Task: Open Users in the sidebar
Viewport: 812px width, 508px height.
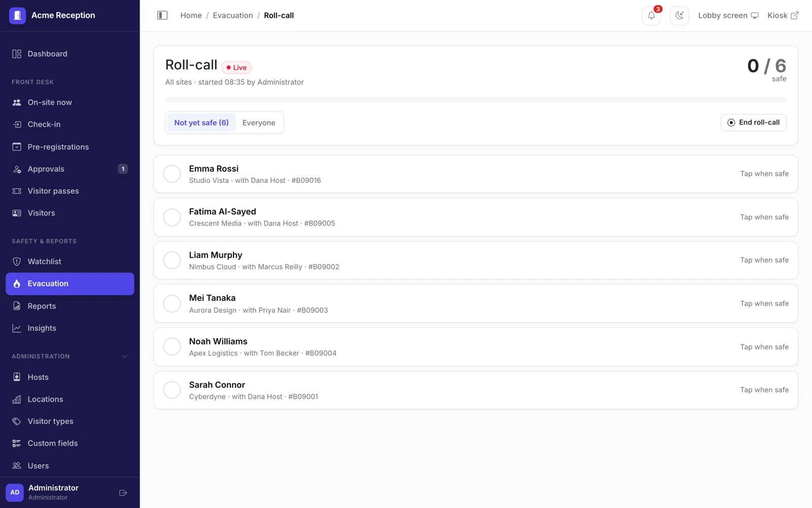Action: coord(70,466)
